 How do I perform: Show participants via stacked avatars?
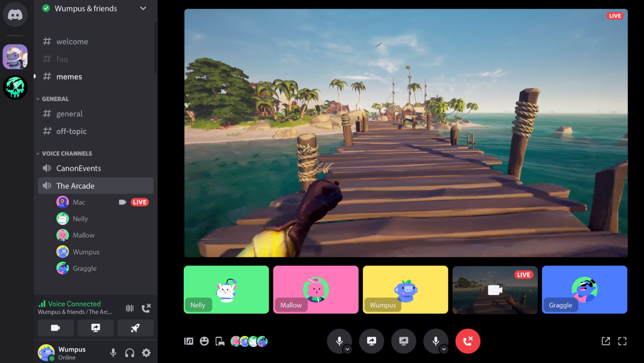[249, 341]
